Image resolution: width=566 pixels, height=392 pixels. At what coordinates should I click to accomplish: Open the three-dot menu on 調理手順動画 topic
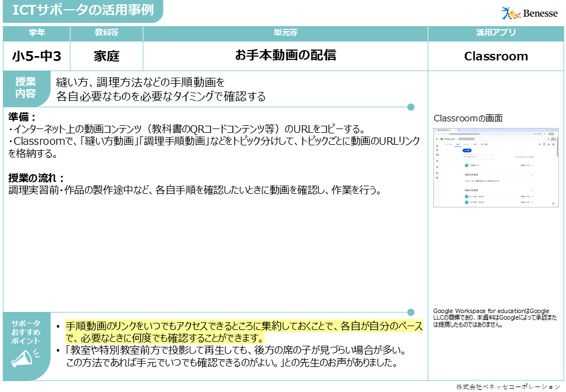point(532,174)
